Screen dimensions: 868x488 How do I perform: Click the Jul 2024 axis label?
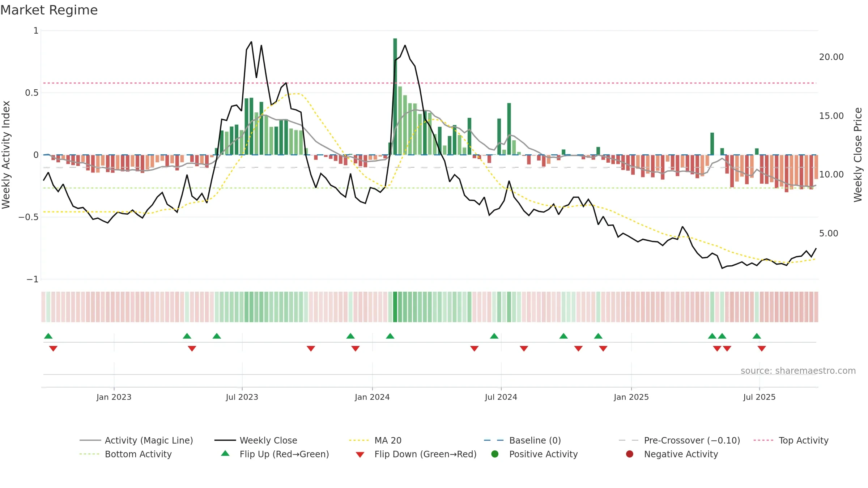[501, 397]
